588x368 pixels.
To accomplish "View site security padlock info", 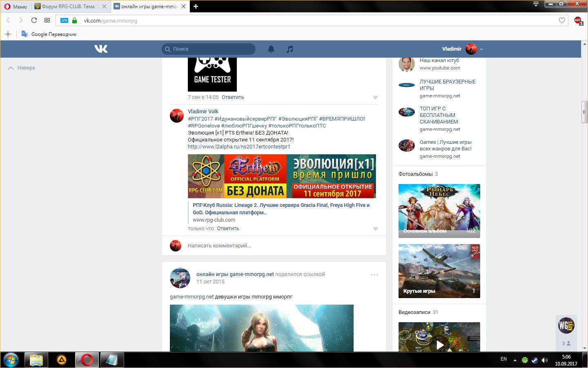I will tap(74, 20).
